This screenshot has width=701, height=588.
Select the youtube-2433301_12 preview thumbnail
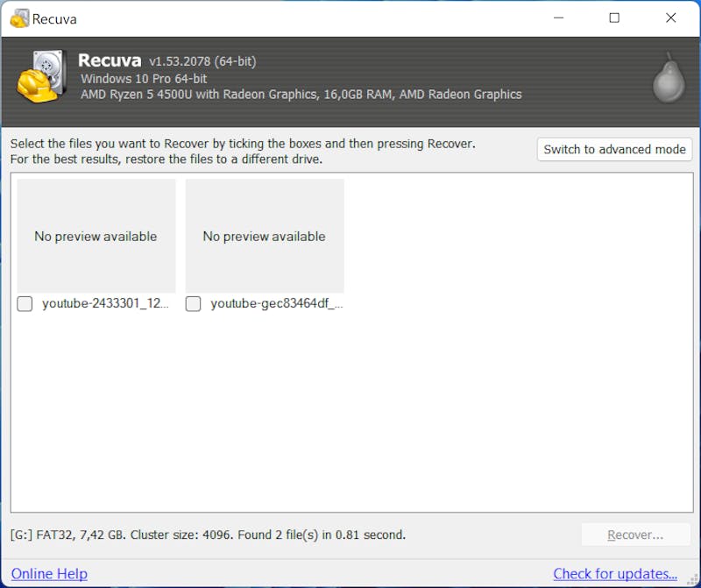pos(96,236)
